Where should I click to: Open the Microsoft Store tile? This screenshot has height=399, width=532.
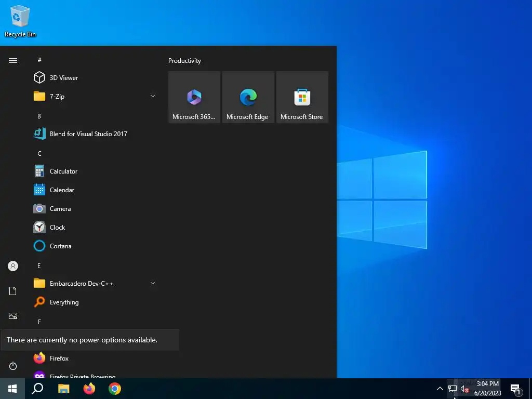coord(302,97)
